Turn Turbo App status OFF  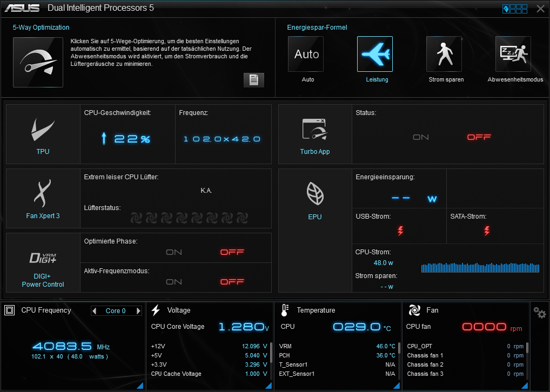pyautogui.click(x=479, y=137)
